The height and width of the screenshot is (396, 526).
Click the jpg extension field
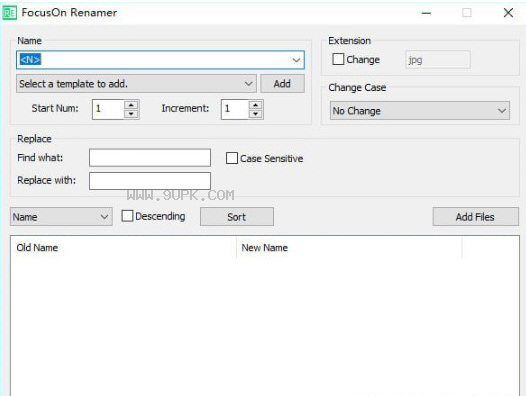point(437,60)
